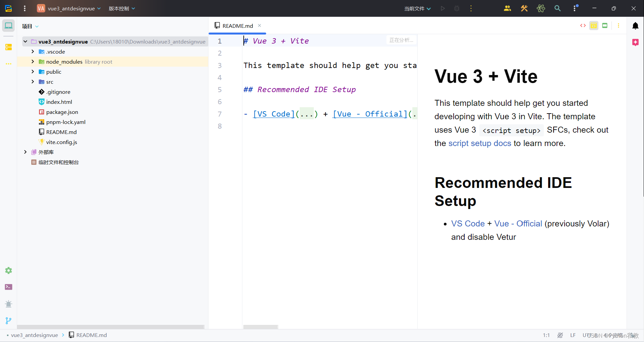Switch to editor and preview split mode
The width and height of the screenshot is (644, 342).
[x=594, y=25]
